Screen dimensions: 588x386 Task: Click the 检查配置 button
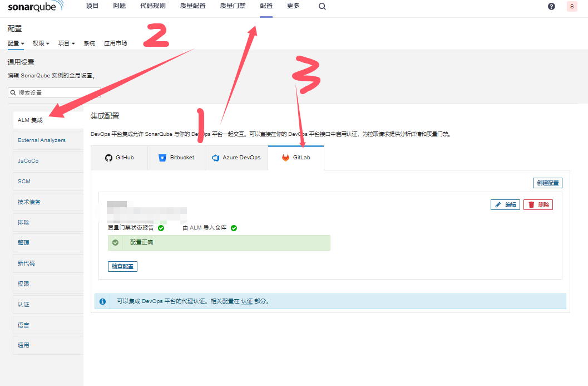point(122,266)
